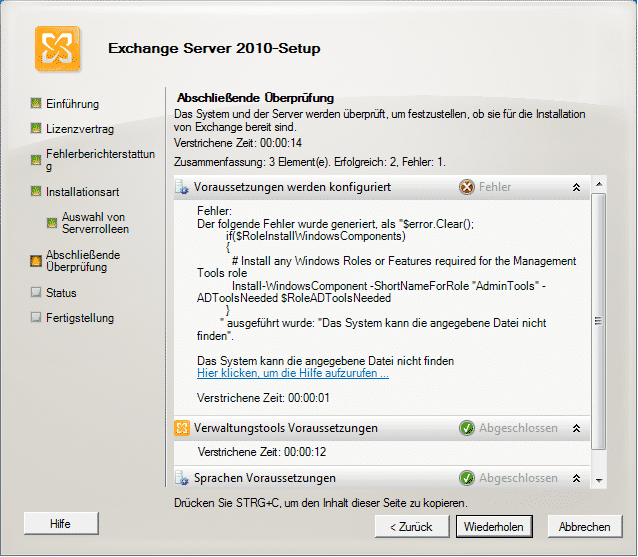The height and width of the screenshot is (557, 638).
Task: Click the vertical scrollbar thumb
Action: pos(599,321)
